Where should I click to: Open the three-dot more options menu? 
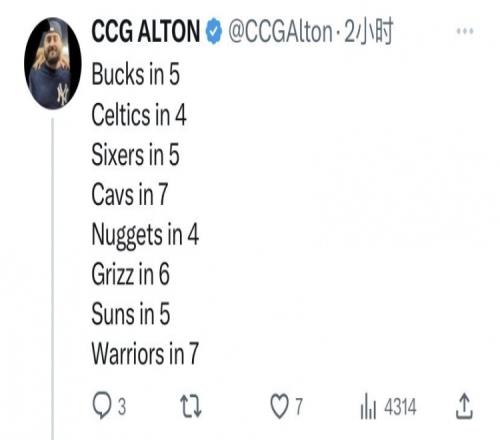tap(465, 31)
